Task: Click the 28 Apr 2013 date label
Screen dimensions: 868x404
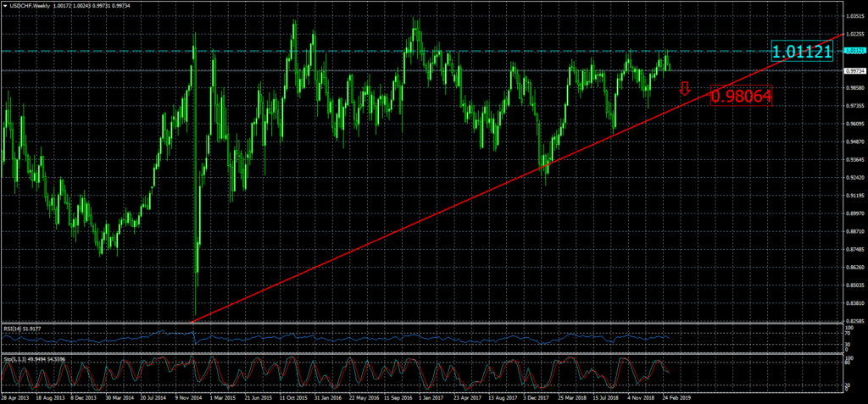Action: (x=15, y=396)
